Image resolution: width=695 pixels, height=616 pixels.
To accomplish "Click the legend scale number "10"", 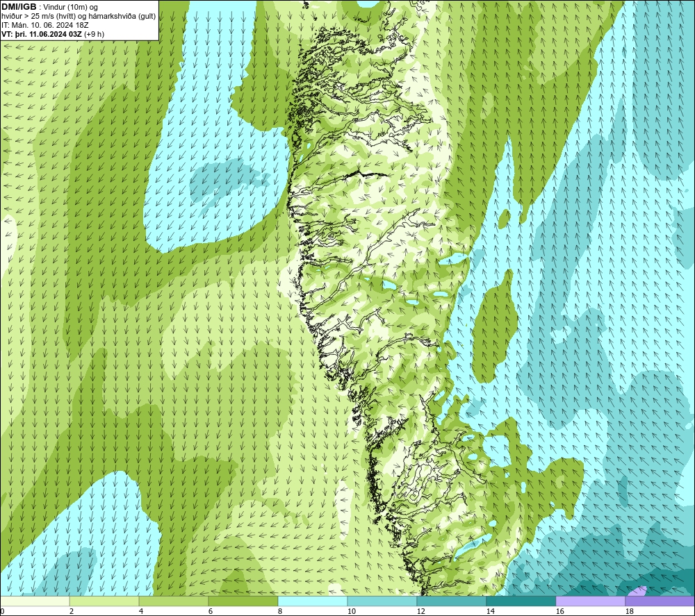I will coord(351,611).
